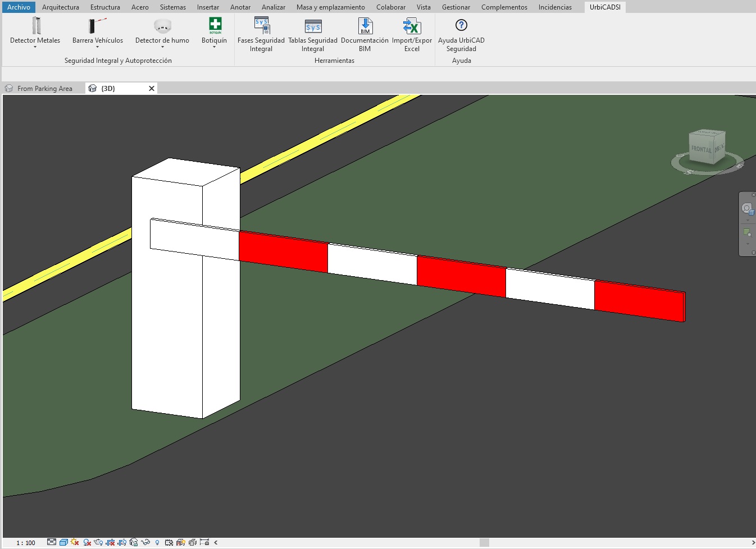The image size is (756, 549).
Task: Click the horizontal scrollbar thumb
Action: coord(484,542)
